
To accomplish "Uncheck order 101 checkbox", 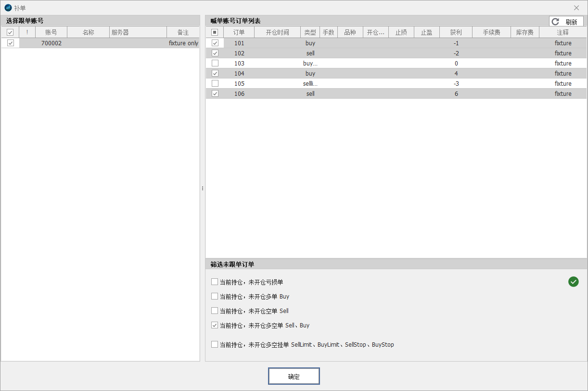I will 215,43.
